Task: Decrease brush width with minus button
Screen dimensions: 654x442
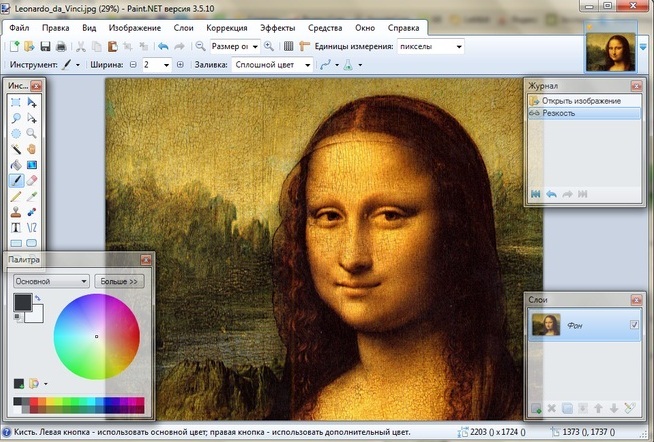Action: coord(133,65)
